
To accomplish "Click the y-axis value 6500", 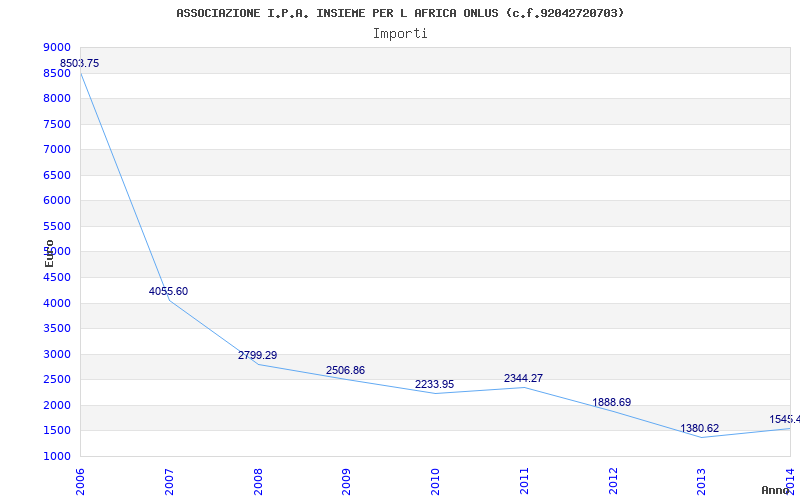I will tap(57, 176).
